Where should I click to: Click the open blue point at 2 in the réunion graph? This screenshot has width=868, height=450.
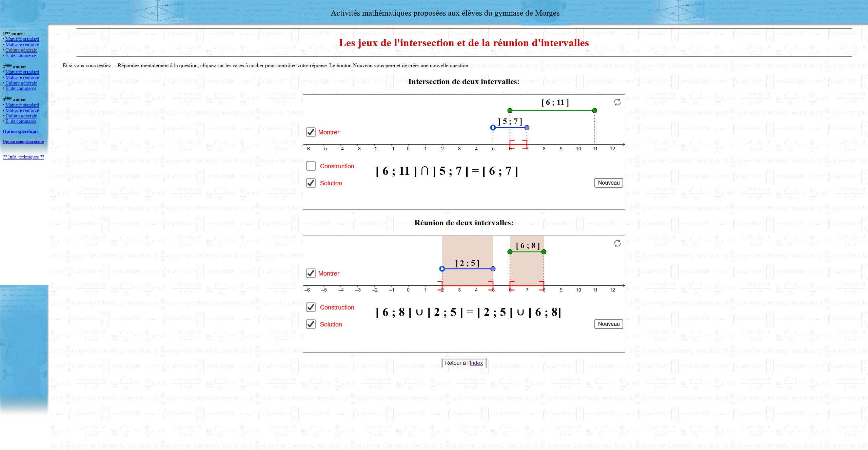[x=442, y=269]
